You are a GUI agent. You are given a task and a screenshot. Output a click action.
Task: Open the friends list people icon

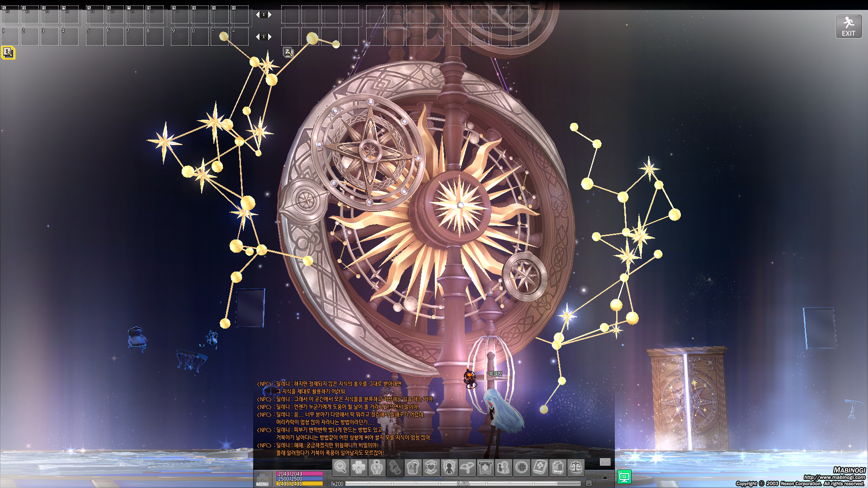tap(503, 468)
